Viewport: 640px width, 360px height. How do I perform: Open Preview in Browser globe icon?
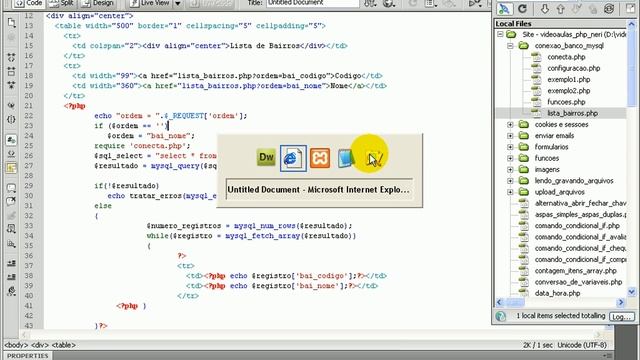(389, 4)
